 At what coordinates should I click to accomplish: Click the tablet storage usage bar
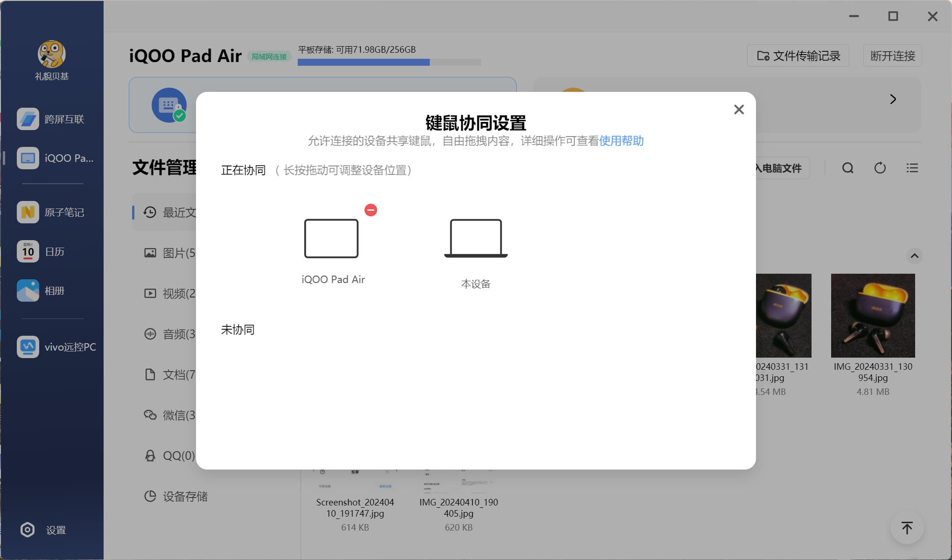389,62
